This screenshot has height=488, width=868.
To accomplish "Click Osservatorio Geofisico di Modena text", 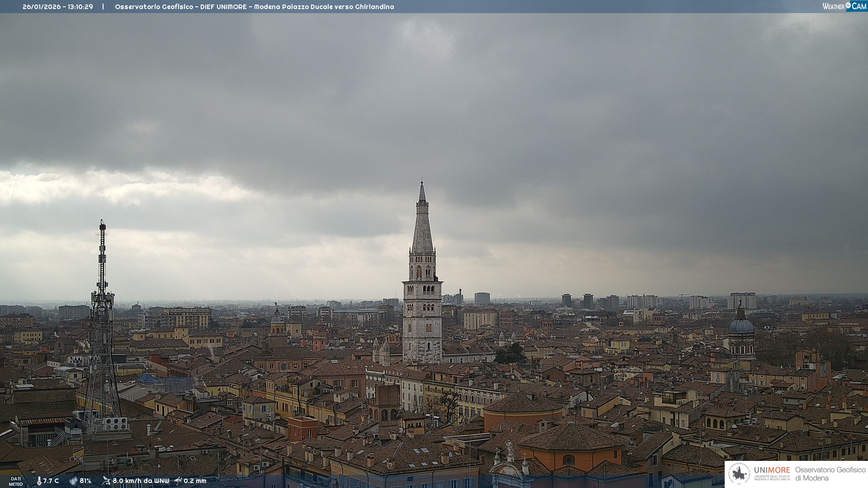I will point(830,474).
